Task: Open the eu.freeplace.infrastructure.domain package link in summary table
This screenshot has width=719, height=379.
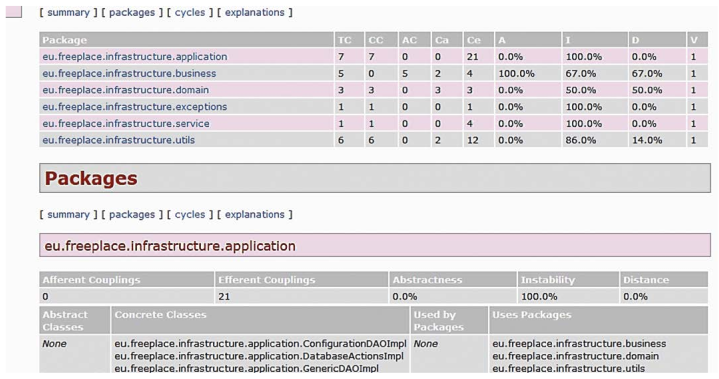Action: (126, 90)
